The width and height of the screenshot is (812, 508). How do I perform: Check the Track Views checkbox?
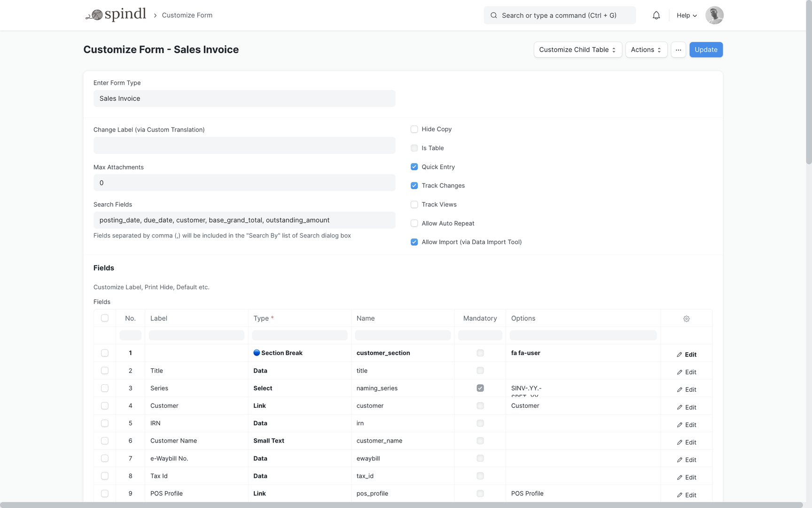pyautogui.click(x=414, y=204)
